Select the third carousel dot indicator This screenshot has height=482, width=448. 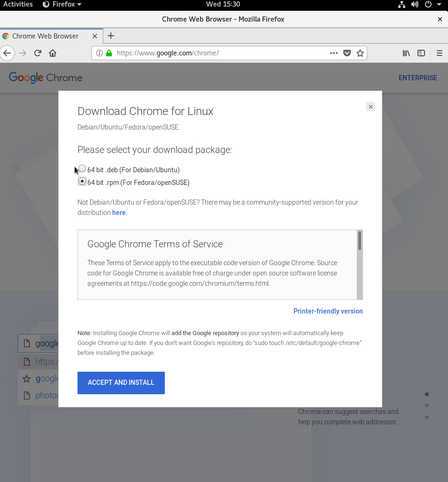[x=427, y=417]
